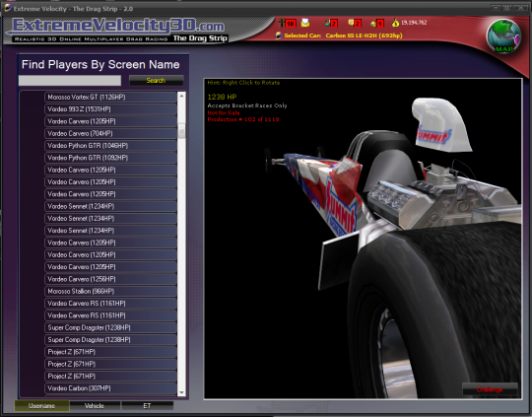Switch to the Username tab

[41, 406]
